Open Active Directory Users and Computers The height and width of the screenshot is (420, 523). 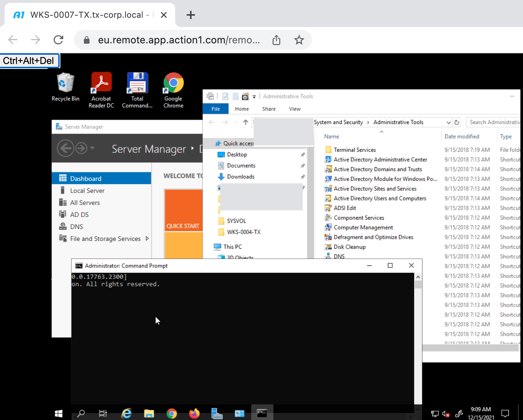click(379, 198)
